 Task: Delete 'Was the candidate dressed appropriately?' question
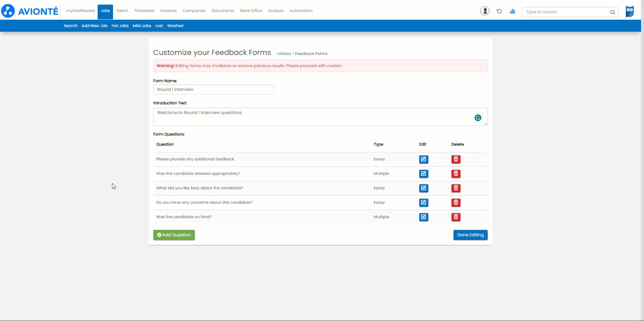tap(456, 174)
